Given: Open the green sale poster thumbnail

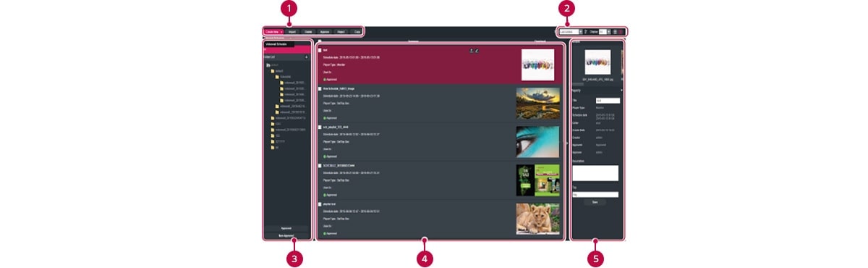Looking at the screenshot, I should click(537, 180).
